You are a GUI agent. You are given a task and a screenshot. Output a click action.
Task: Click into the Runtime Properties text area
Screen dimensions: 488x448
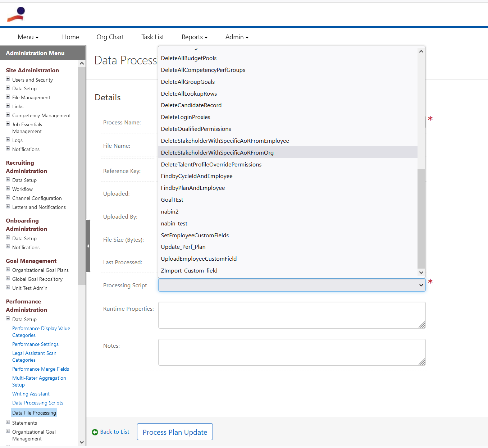tap(292, 315)
